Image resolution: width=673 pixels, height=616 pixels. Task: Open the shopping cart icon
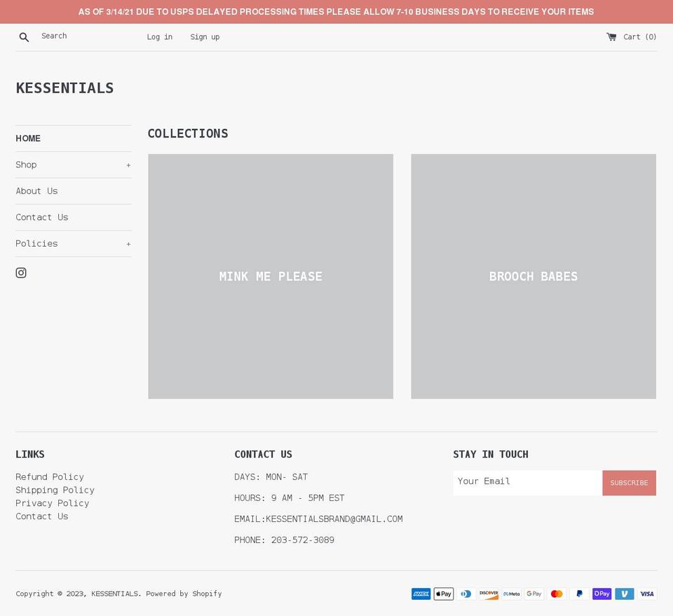611,37
